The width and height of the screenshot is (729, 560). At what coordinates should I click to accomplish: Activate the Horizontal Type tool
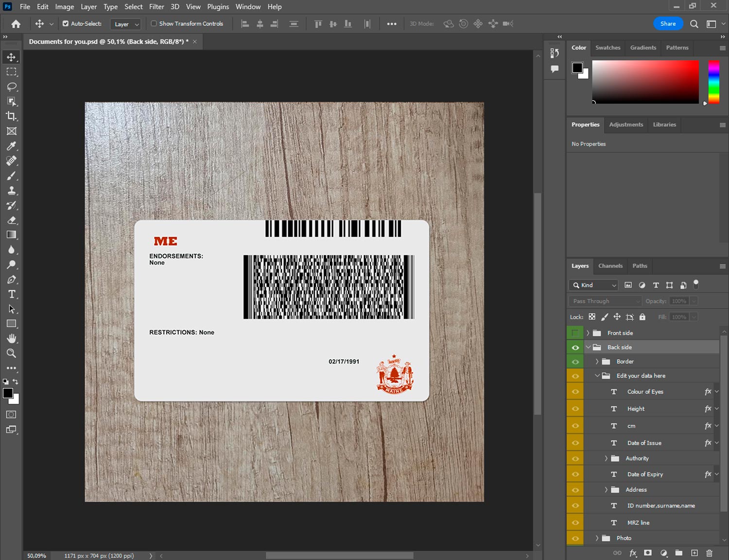point(12,294)
